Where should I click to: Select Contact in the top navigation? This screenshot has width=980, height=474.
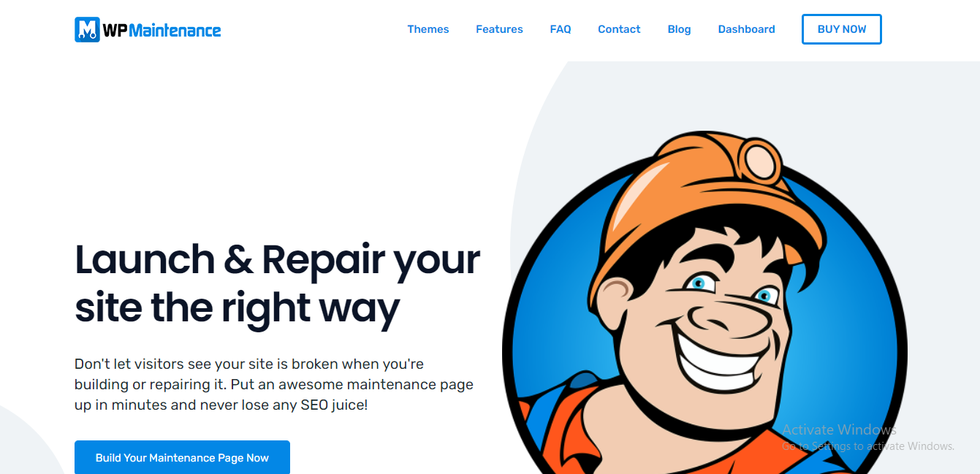coord(619,29)
